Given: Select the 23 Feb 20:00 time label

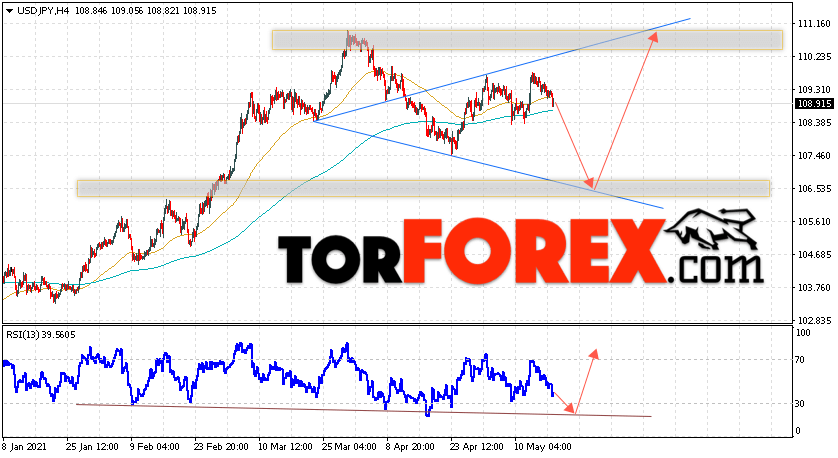Looking at the screenshot, I should coord(221,446).
